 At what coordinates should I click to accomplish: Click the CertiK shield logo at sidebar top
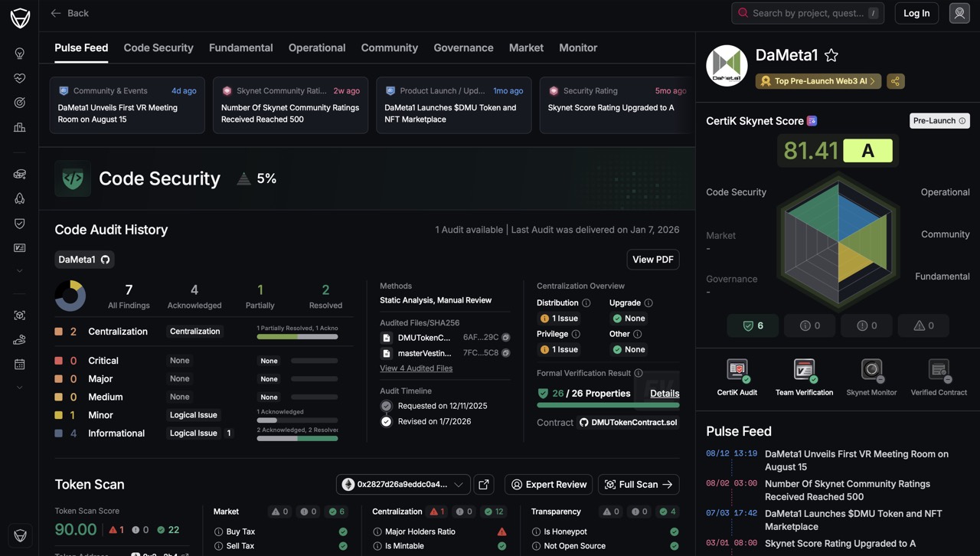pyautogui.click(x=20, y=18)
